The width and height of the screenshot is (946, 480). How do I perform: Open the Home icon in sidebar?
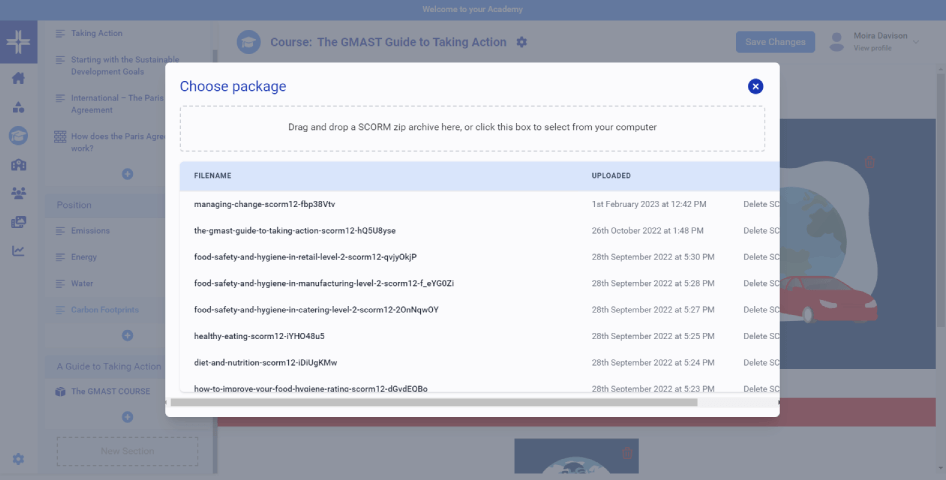pos(18,78)
